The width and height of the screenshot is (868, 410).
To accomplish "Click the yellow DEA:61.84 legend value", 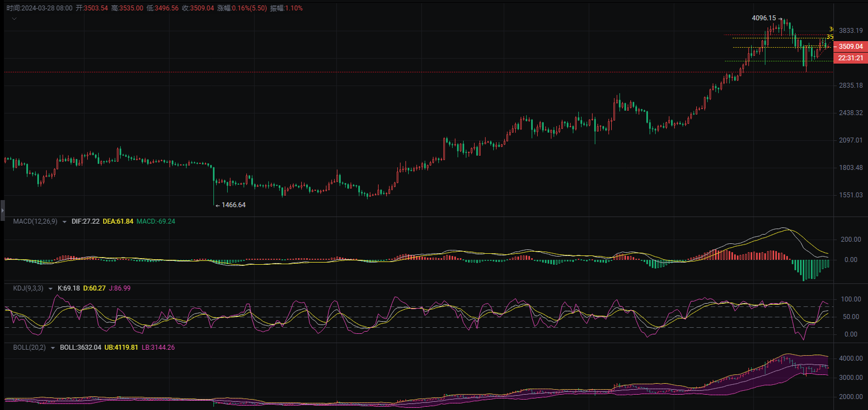I will (x=118, y=221).
